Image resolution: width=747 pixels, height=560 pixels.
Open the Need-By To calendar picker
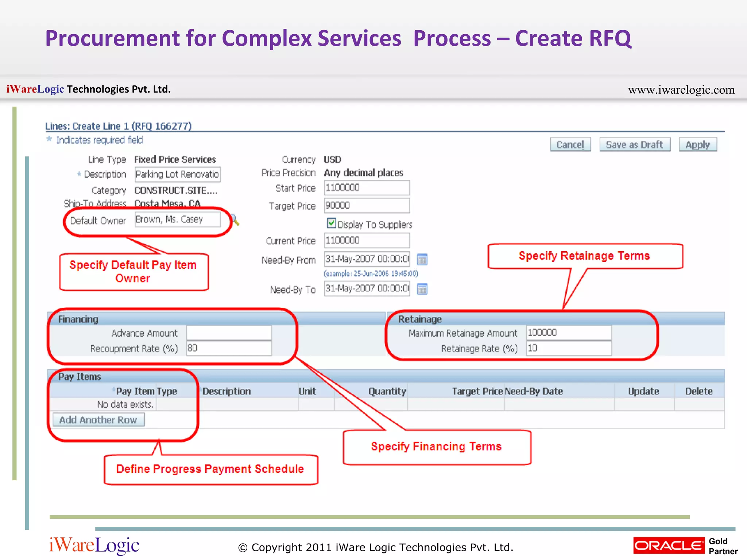422,289
